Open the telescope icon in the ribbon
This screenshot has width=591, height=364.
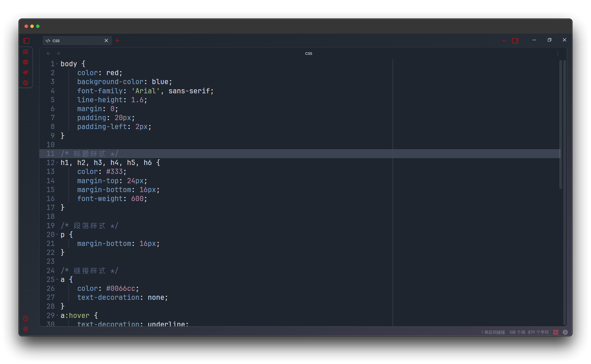coord(26,73)
